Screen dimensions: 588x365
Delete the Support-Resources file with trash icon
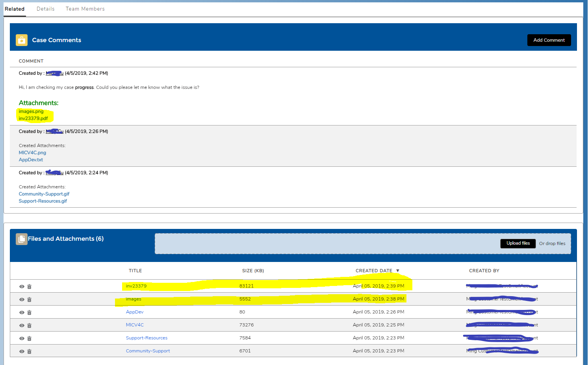(29, 339)
